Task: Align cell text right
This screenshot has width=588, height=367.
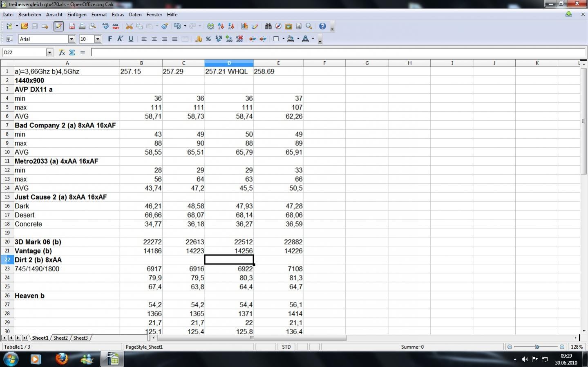Action: point(164,39)
